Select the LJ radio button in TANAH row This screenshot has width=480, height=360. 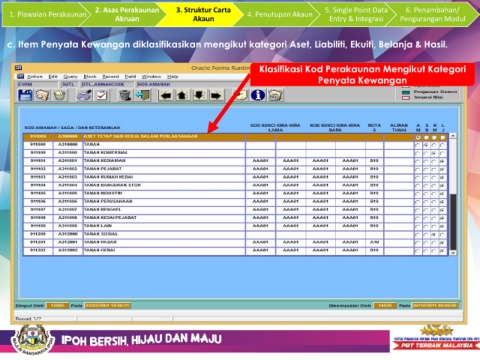[442, 145]
